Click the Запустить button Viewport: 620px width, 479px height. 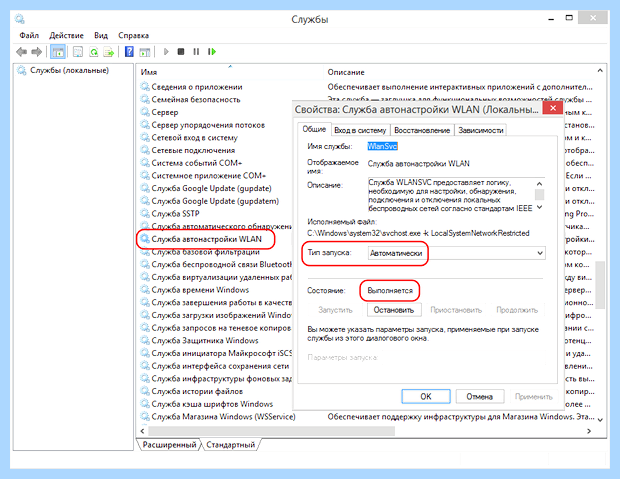[x=335, y=310]
